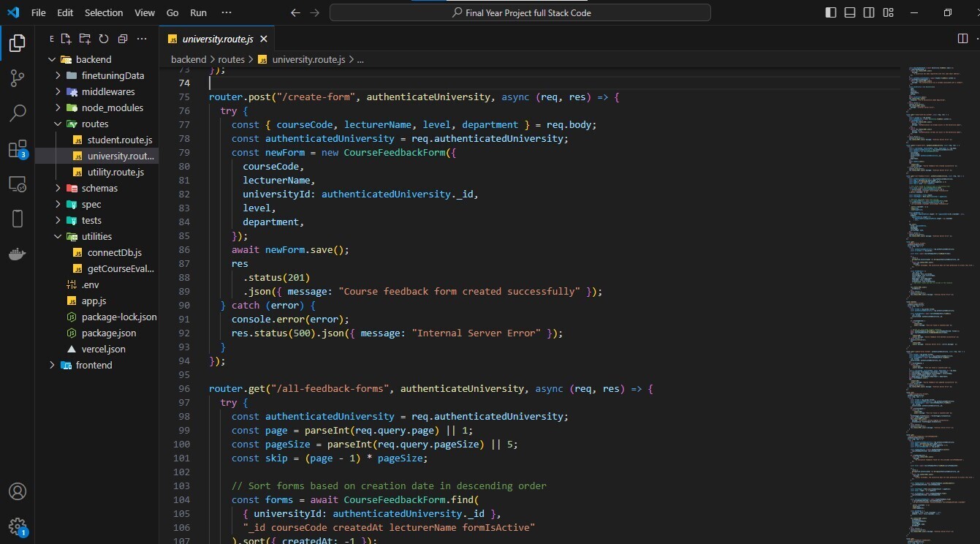
Task: Open the Selection menu
Action: click(x=104, y=12)
